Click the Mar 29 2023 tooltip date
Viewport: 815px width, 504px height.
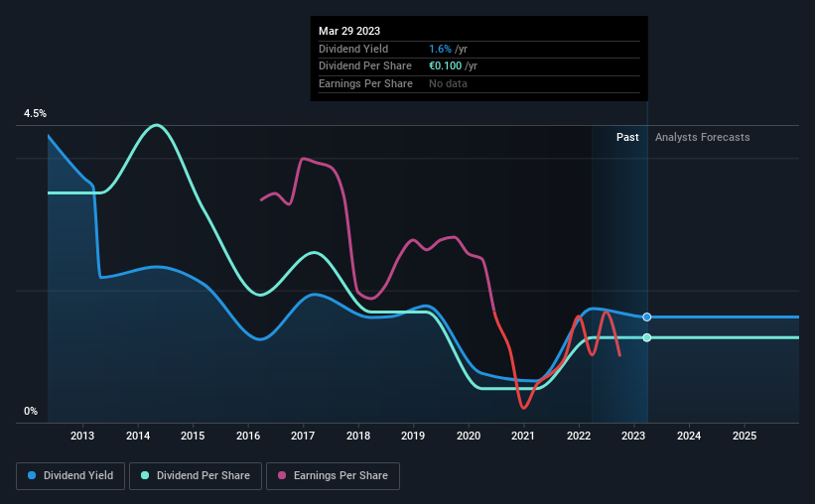pos(349,31)
